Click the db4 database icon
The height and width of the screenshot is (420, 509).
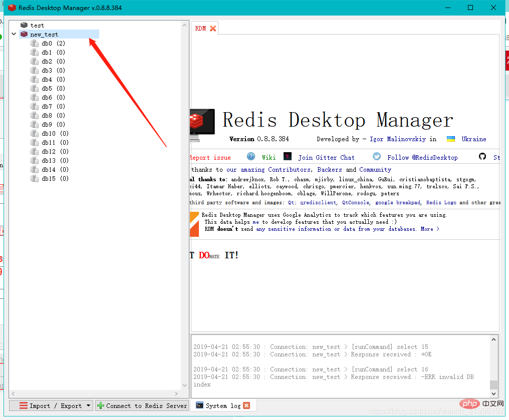[x=35, y=79]
